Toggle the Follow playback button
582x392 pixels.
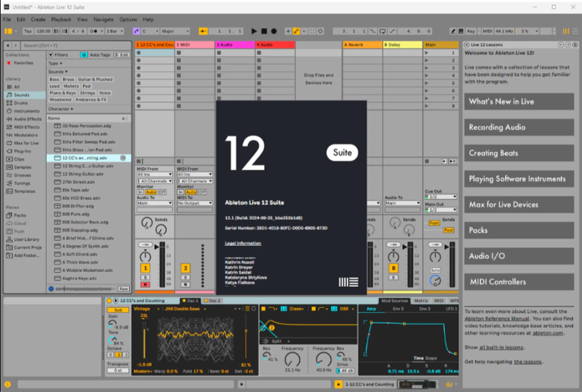click(x=203, y=31)
